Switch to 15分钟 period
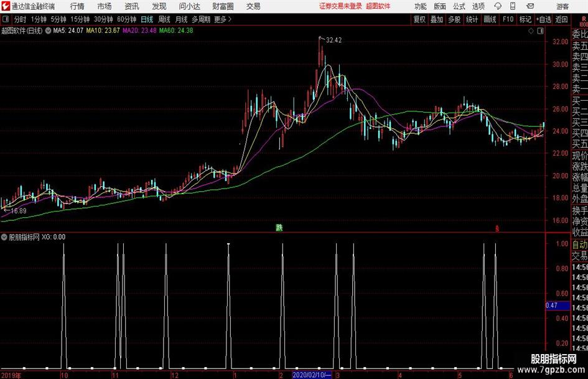This screenshot has width=588, height=379. coord(80,19)
